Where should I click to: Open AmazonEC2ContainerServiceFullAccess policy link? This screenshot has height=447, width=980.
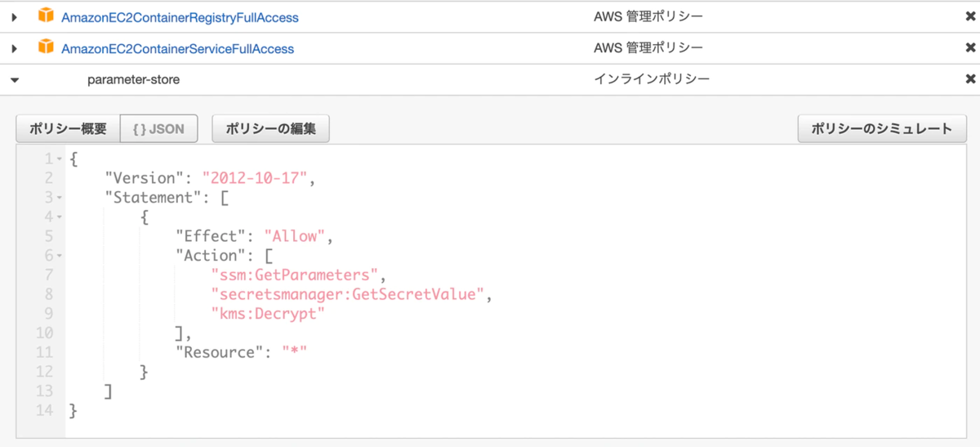178,48
